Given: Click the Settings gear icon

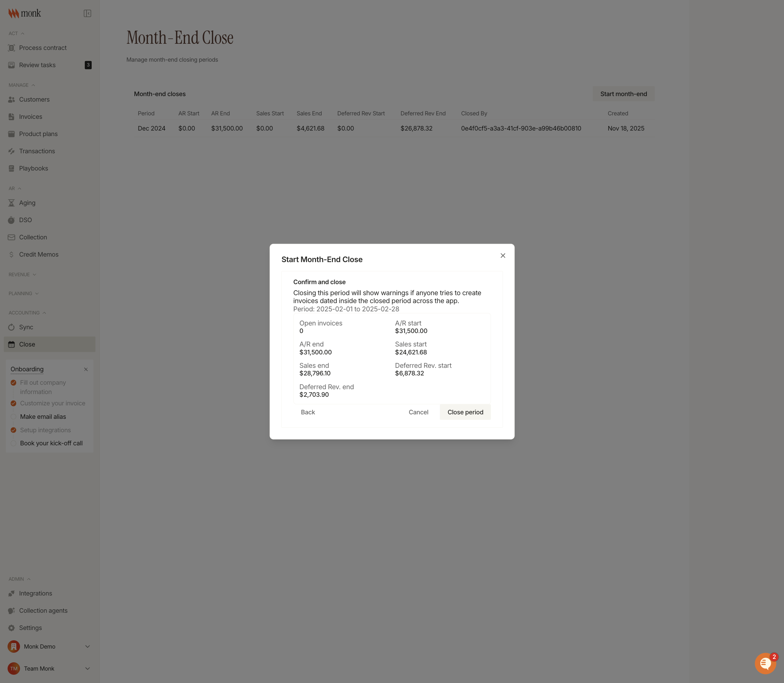Looking at the screenshot, I should pyautogui.click(x=11, y=628).
